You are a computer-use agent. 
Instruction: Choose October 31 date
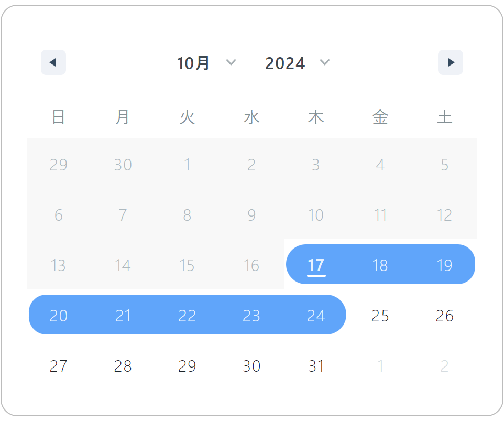tap(316, 365)
